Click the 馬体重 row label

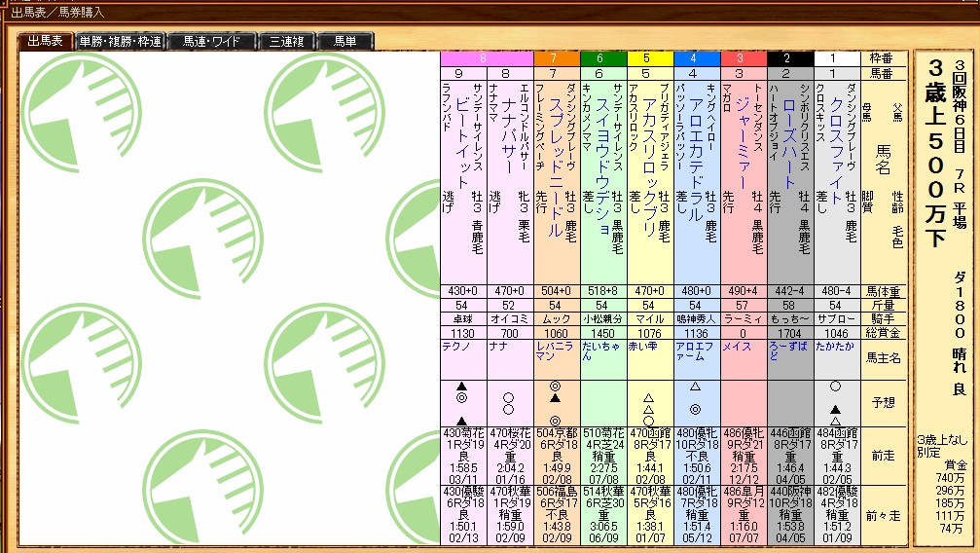883,291
